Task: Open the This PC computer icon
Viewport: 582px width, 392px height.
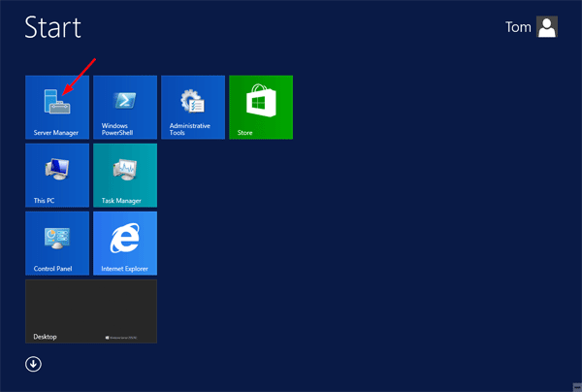Action: (56, 170)
